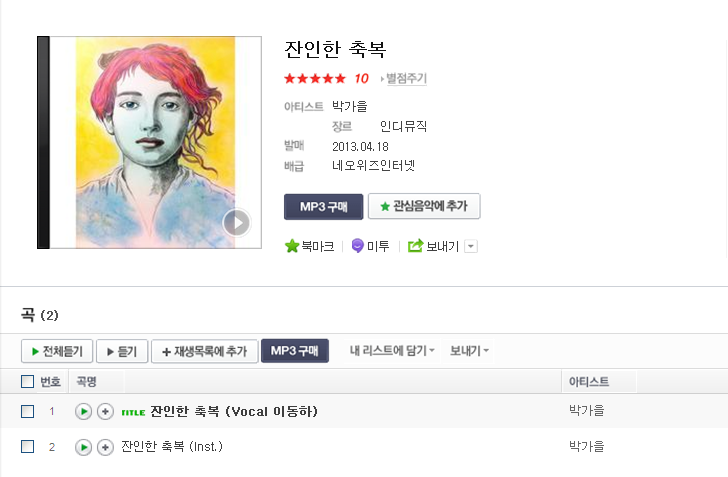
Task: Open the 내 리스트에 담기 dropdown
Action: pyautogui.click(x=392, y=351)
